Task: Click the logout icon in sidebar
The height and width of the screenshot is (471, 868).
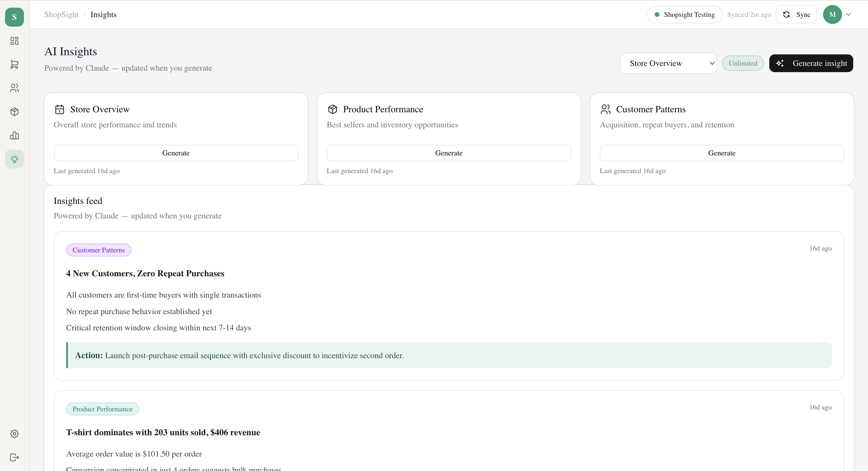Action: [14, 457]
